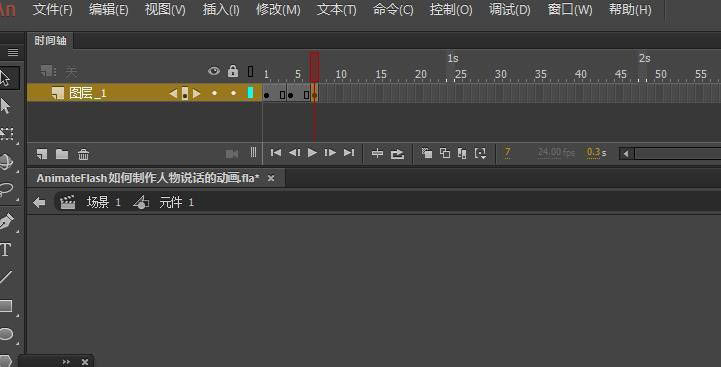
Task: Click keyframe at frame 1 of 图层_1
Action: point(267,96)
